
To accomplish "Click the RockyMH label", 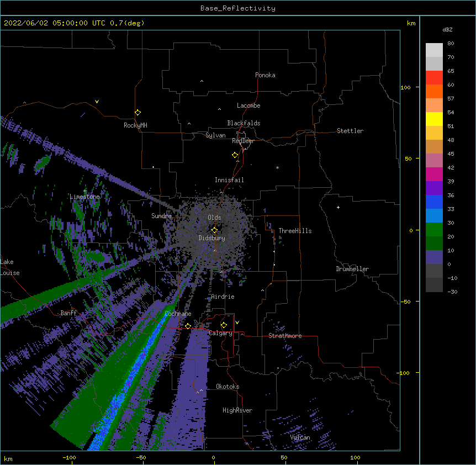I will (135, 125).
